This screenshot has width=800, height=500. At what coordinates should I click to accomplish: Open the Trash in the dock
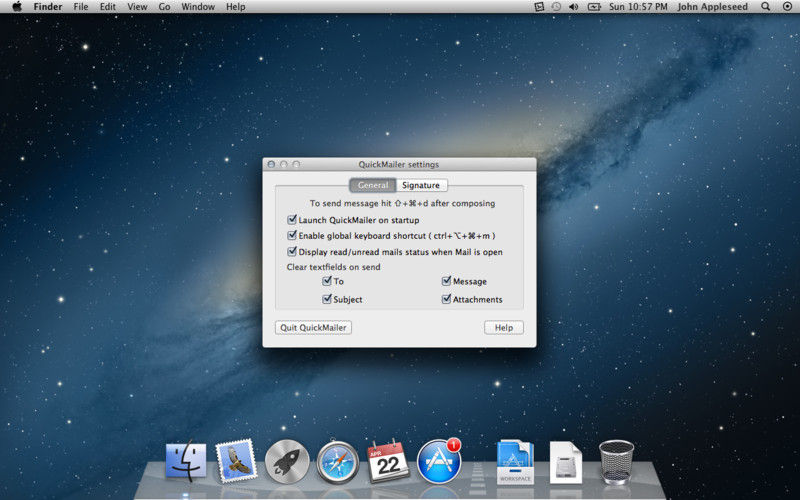[616, 462]
